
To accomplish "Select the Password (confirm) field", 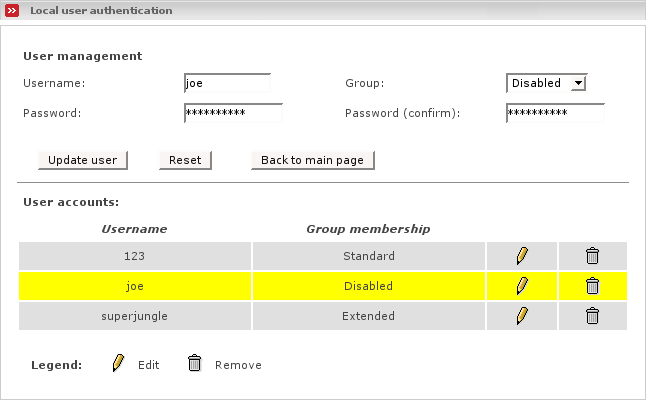I will coord(555,113).
